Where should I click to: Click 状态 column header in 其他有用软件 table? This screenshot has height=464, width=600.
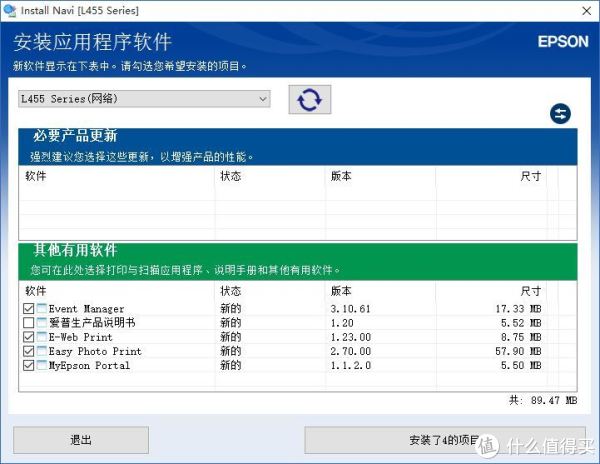tap(230, 291)
